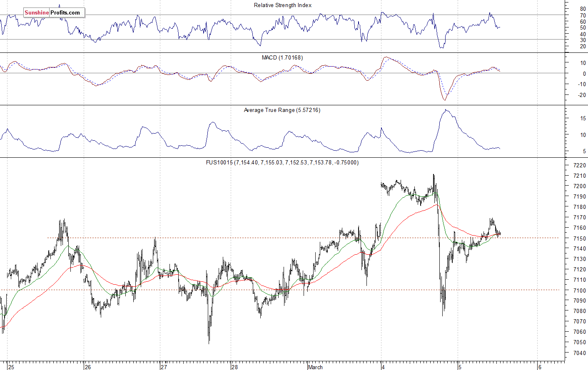Click the date label 28
This screenshot has width=588, height=370.
pos(234,367)
